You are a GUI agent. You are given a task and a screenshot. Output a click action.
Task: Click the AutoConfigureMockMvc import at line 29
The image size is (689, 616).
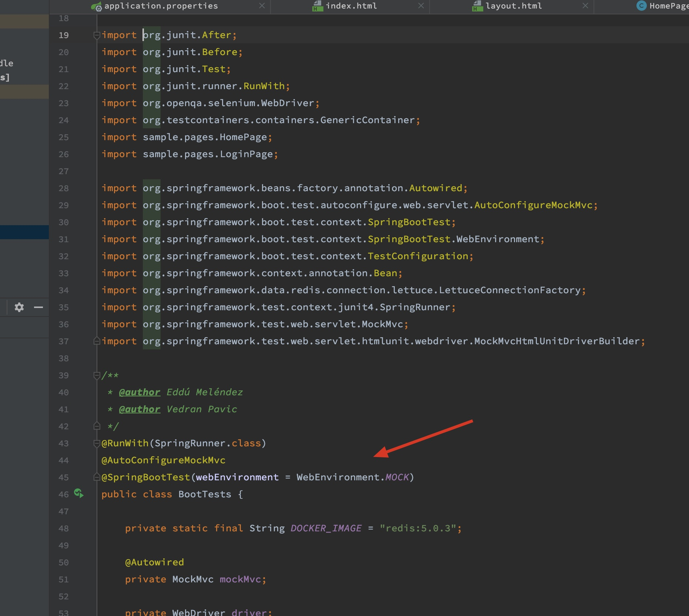[x=534, y=205]
